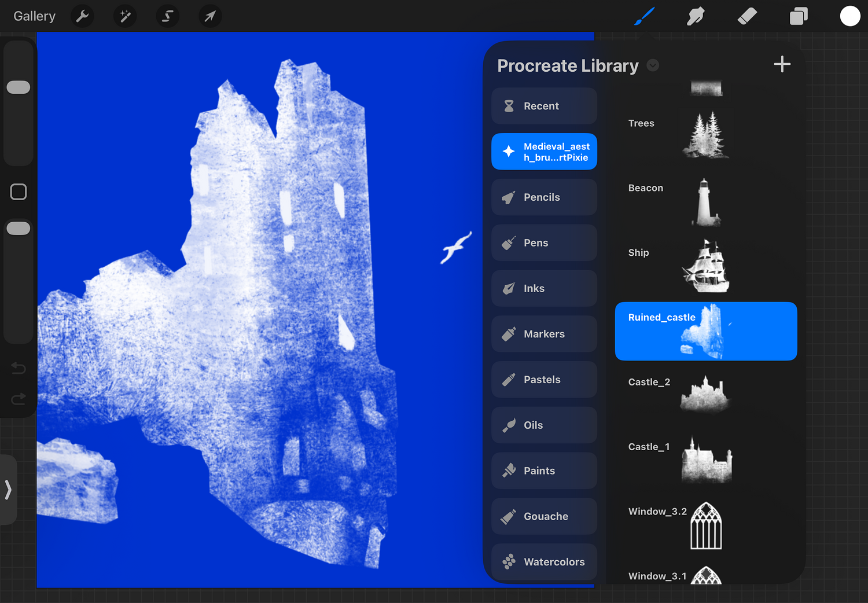Activate the Transform arrow tool
The image size is (868, 603).
[x=210, y=16]
